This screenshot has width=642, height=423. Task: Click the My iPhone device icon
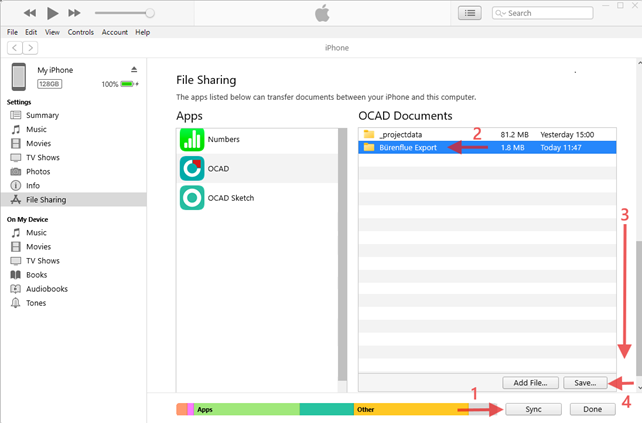coord(18,77)
